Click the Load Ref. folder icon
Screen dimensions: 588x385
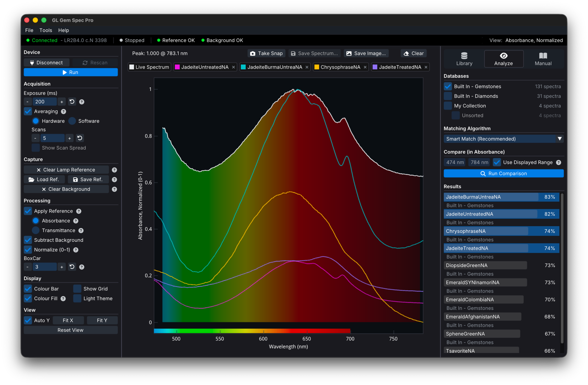pyautogui.click(x=31, y=180)
